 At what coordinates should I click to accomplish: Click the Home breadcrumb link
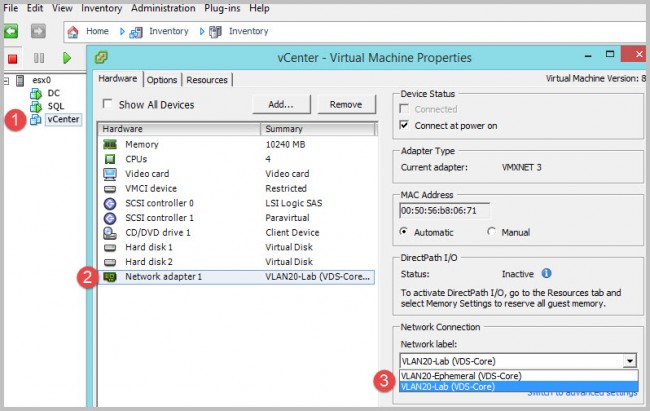point(97,31)
